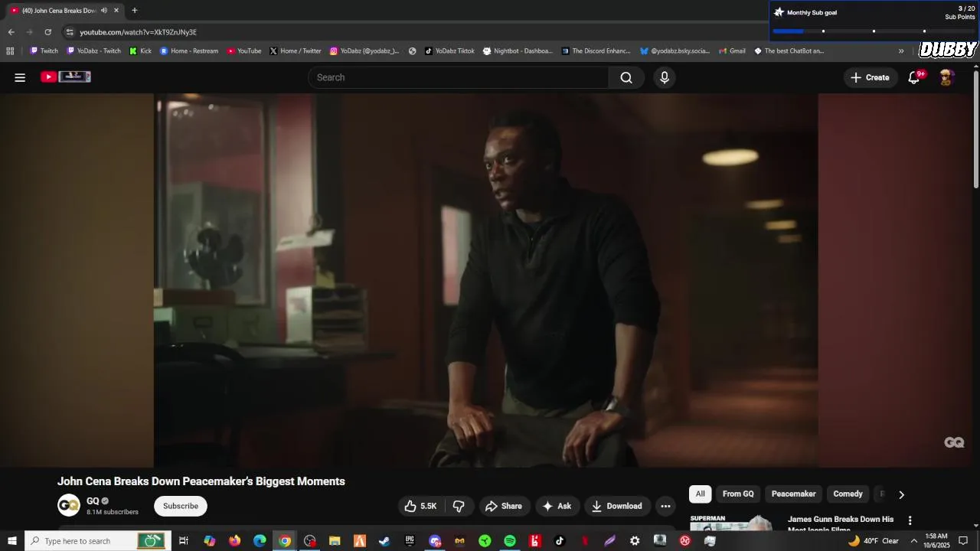Open Windows Start menu
Screen dimensions: 980x551
12,541
